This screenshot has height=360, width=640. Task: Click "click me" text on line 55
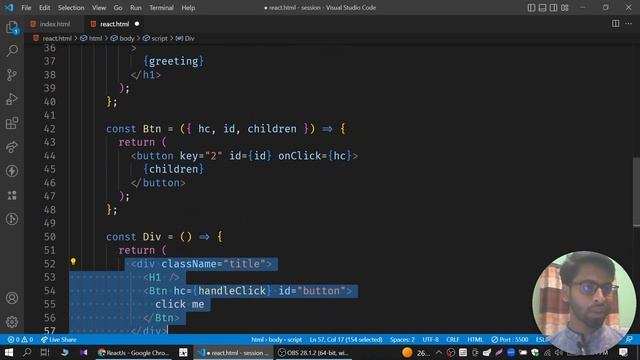pos(180,304)
